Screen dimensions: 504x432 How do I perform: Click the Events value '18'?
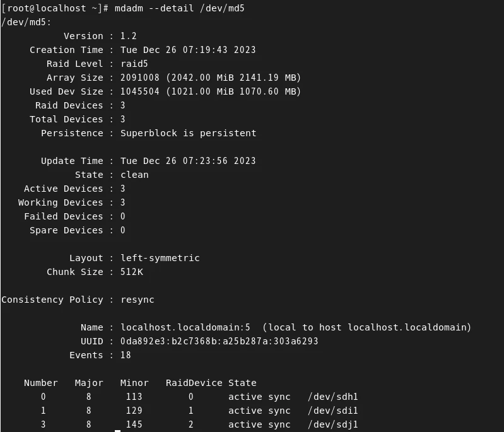point(126,355)
